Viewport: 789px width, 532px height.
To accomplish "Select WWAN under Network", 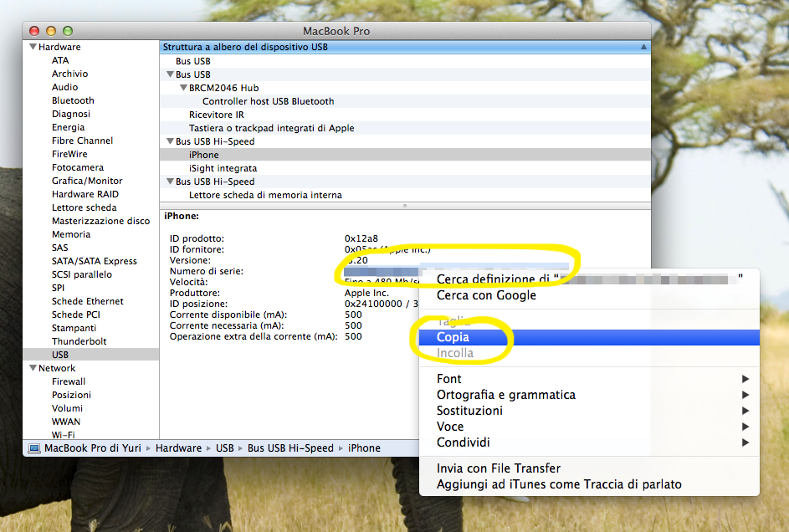I will (x=66, y=422).
